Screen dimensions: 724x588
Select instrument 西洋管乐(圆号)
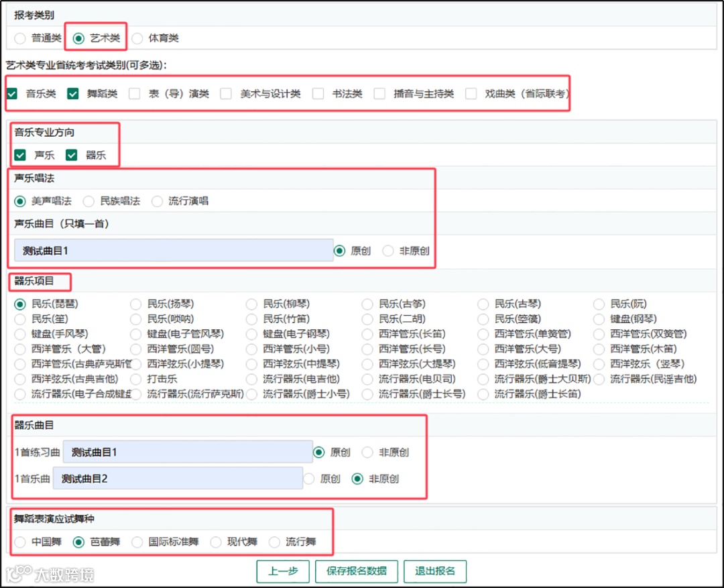click(x=135, y=349)
